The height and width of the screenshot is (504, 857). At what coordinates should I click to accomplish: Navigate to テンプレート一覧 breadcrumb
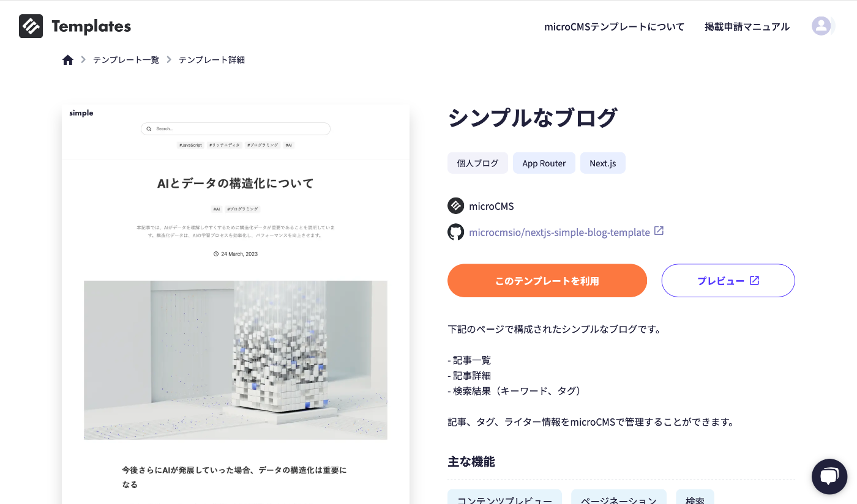coord(126,60)
